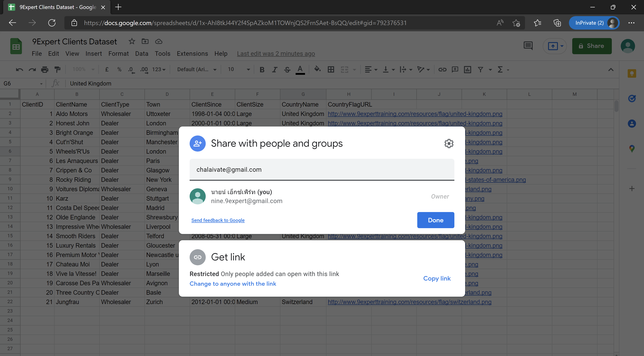644x356 pixels.
Task: Star the 9Expert Clients Dataset document
Action: 132,41
